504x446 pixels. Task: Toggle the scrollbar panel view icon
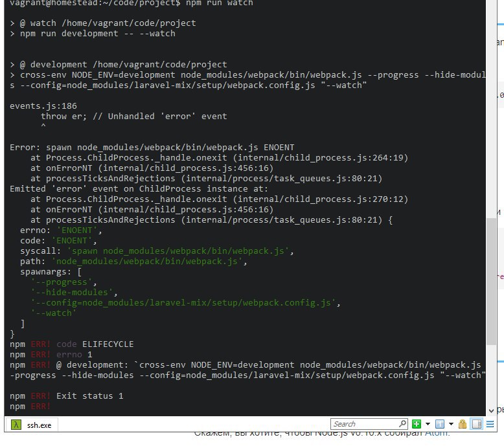click(477, 424)
